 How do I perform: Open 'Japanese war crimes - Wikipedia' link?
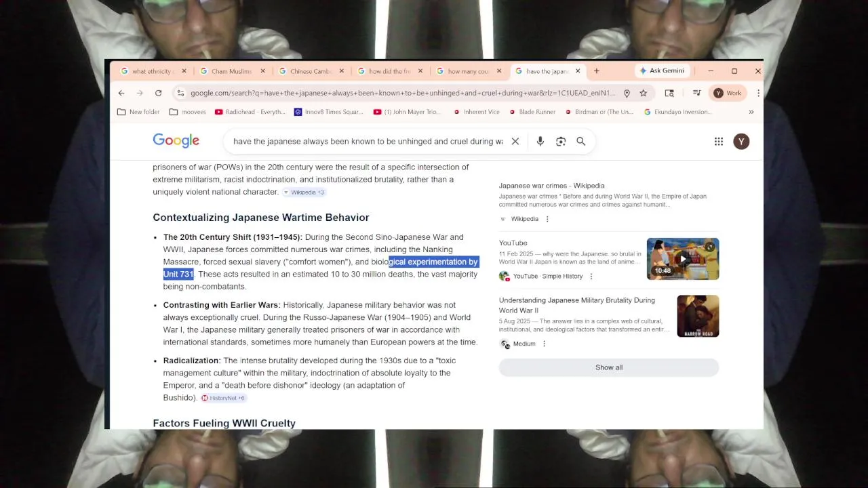tap(551, 186)
